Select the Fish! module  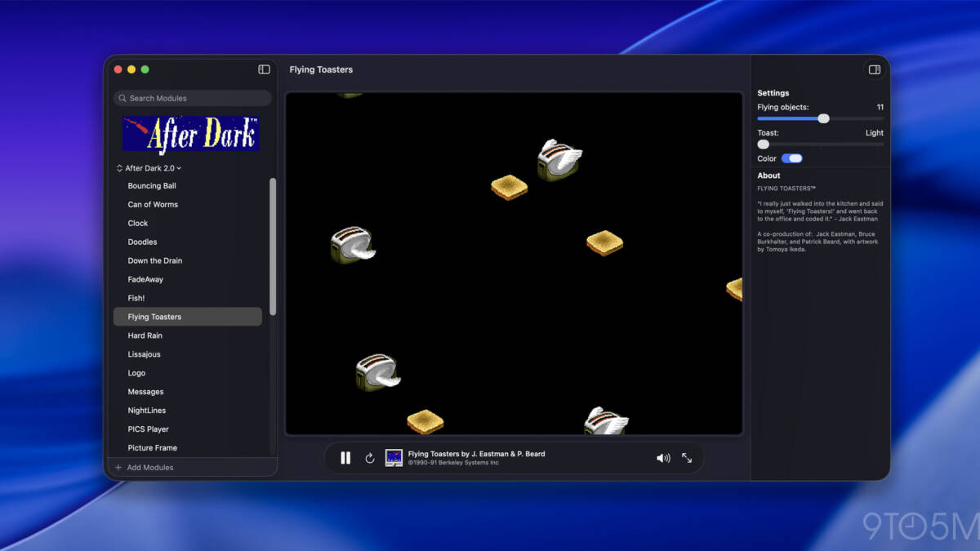(x=188, y=299)
